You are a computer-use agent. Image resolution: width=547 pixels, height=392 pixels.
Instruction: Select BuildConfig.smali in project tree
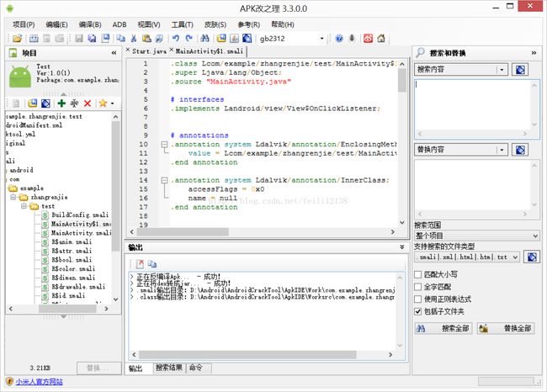pyautogui.click(x=80, y=215)
